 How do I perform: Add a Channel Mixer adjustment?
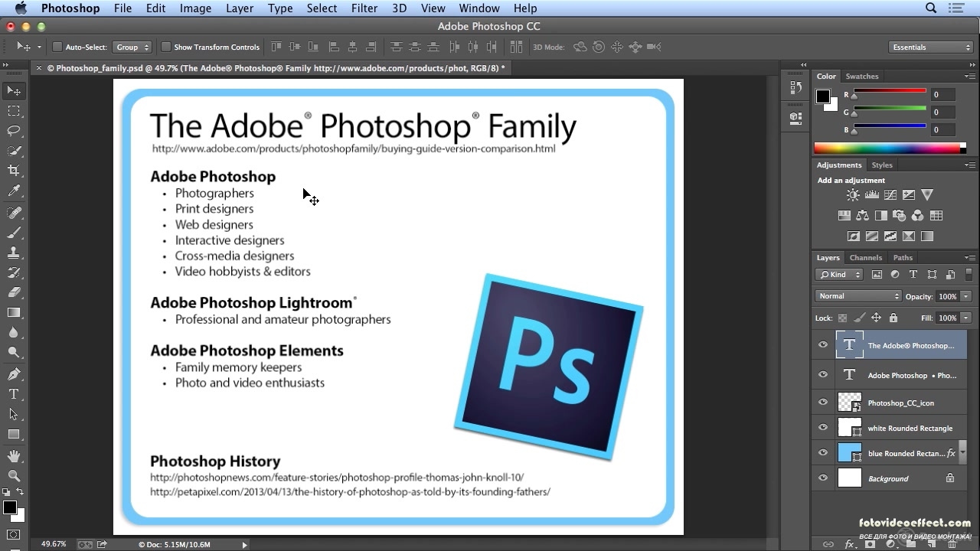pyautogui.click(x=917, y=216)
